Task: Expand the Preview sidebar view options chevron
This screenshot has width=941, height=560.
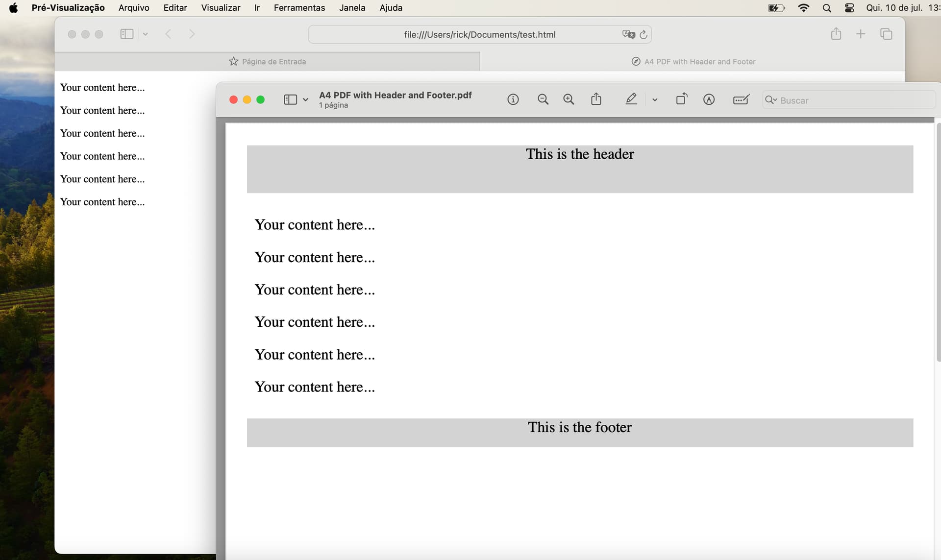Action: pos(306,100)
